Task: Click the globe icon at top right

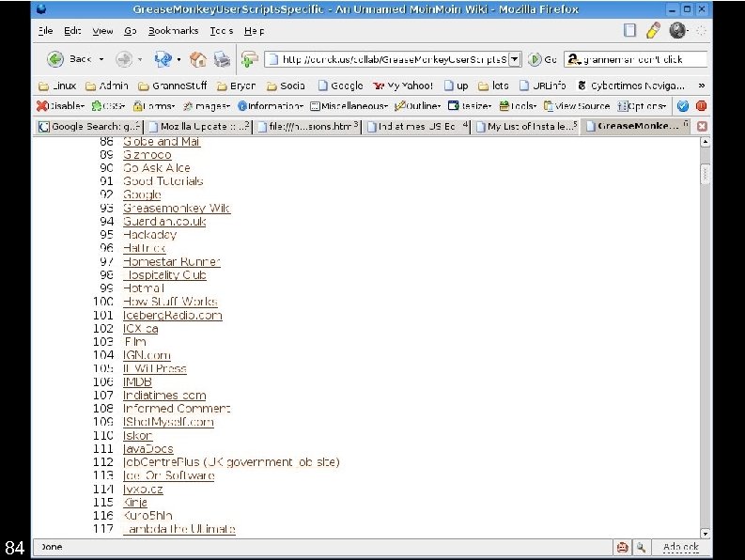Action: point(677,30)
